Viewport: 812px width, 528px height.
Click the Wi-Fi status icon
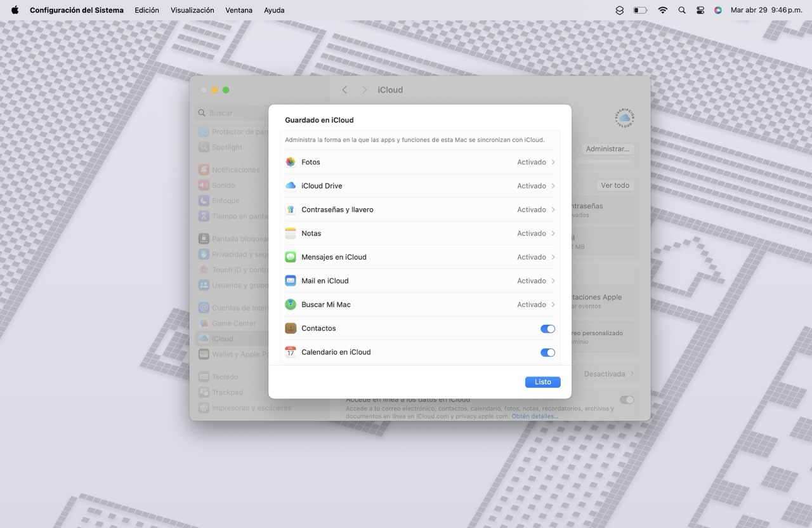(663, 10)
